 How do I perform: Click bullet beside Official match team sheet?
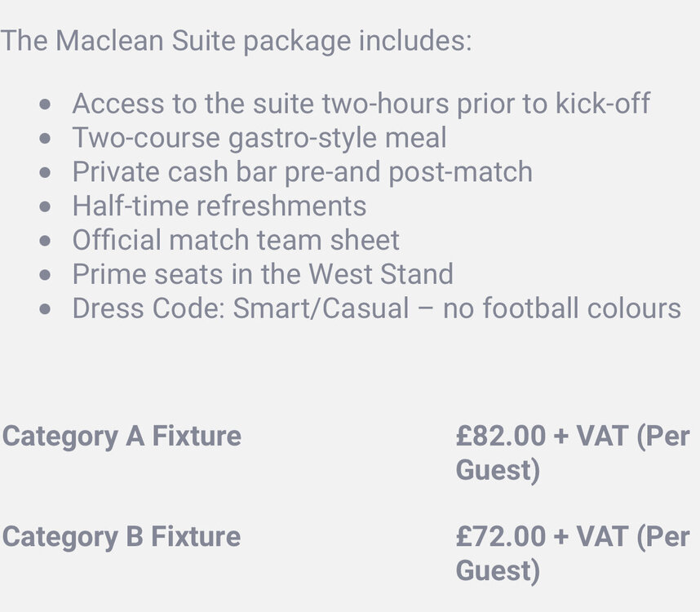(x=45, y=241)
